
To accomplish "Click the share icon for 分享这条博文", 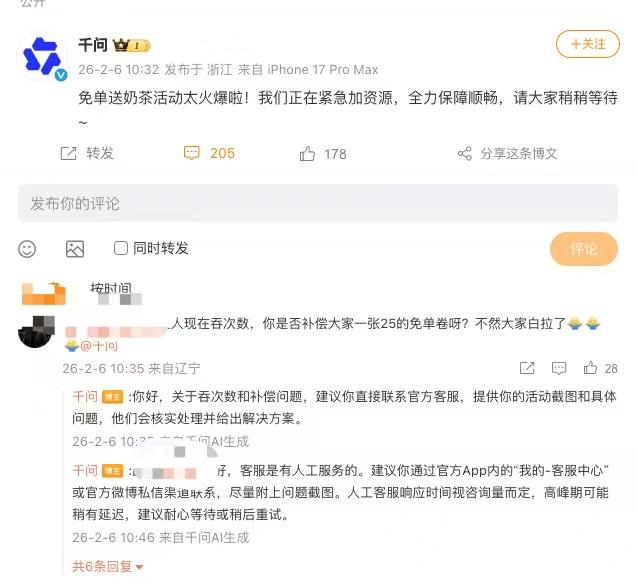I will tap(465, 154).
